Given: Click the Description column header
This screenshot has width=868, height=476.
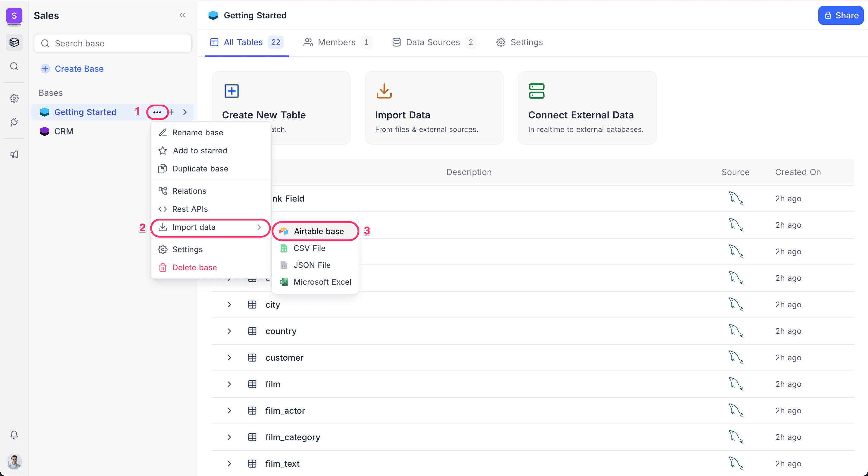Looking at the screenshot, I should [469, 172].
